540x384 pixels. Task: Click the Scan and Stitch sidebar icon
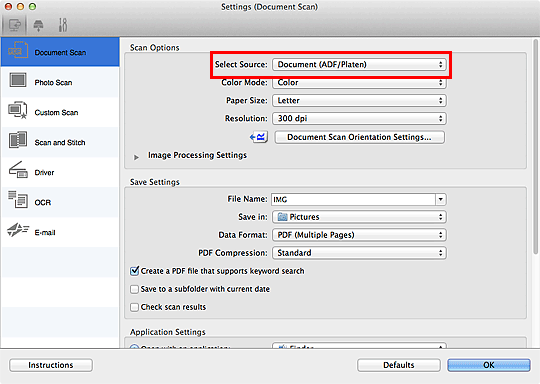(x=18, y=140)
